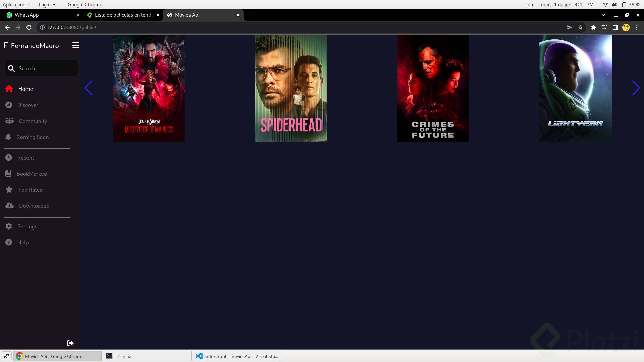Open Chrome tab search dropdown arrow

(x=603, y=15)
